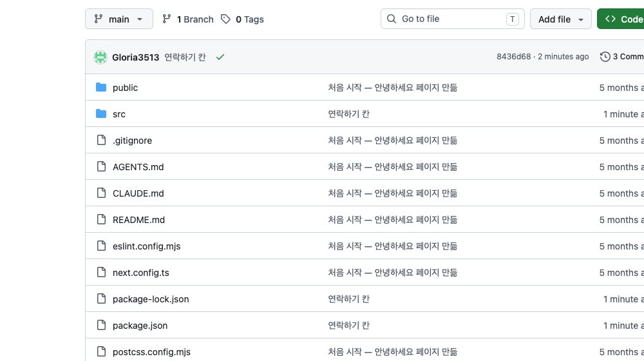
Task: Click the file icon next to README.md
Action: pos(102,219)
